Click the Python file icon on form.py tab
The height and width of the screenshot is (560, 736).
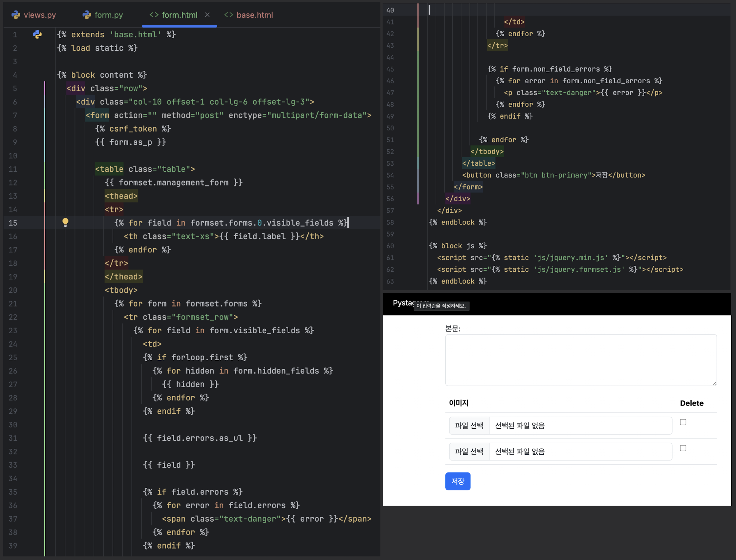pos(87,15)
